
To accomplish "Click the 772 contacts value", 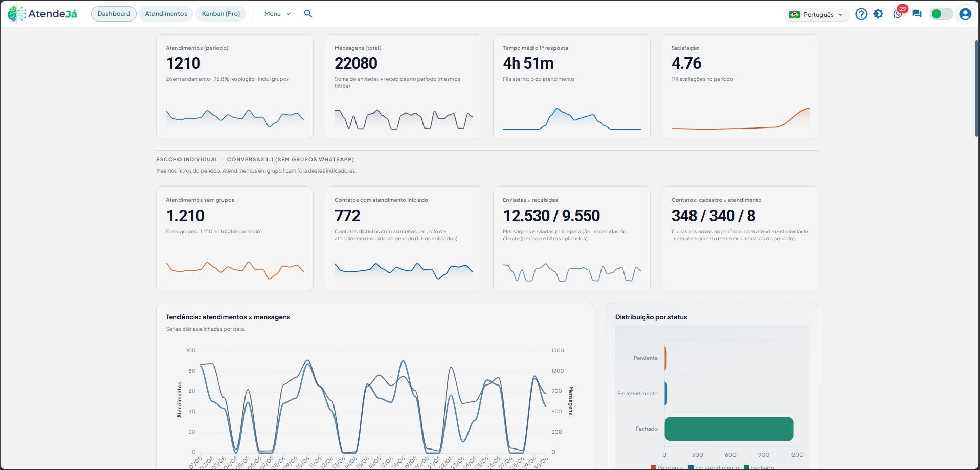I will click(x=348, y=216).
